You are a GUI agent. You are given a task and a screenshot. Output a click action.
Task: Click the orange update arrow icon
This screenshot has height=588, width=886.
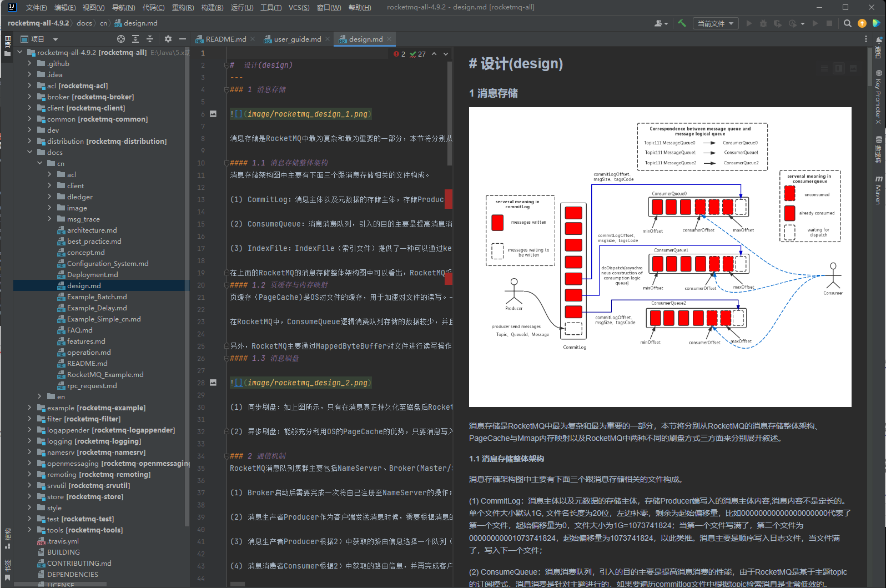[862, 23]
